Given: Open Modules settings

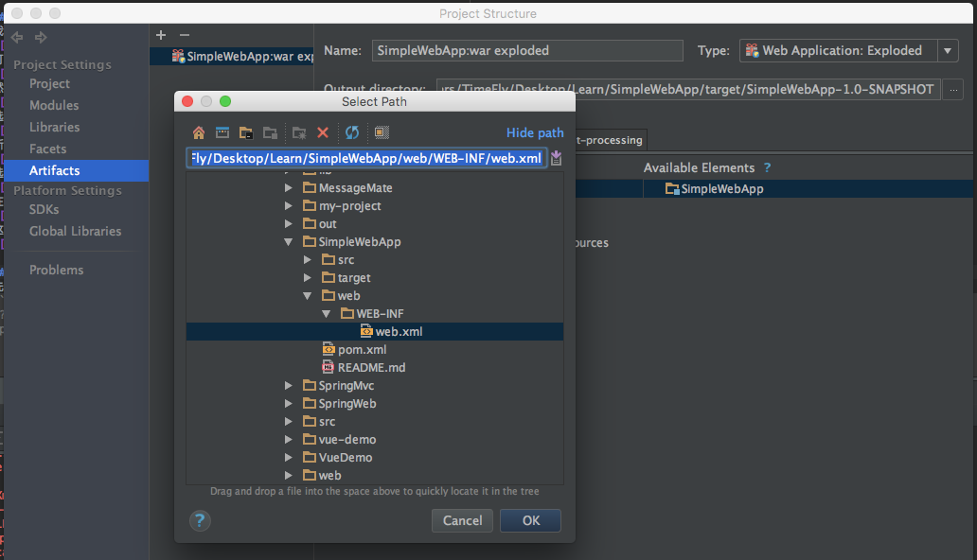Looking at the screenshot, I should (x=54, y=105).
